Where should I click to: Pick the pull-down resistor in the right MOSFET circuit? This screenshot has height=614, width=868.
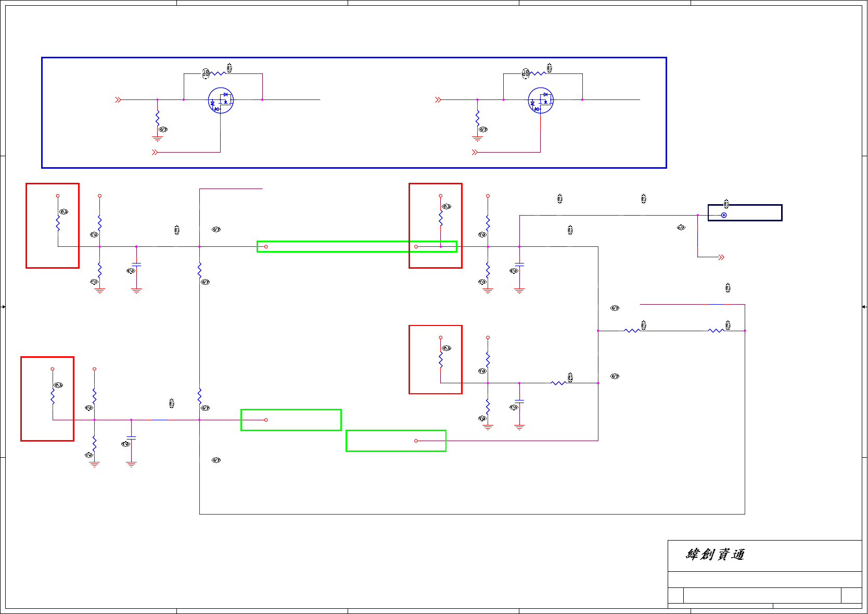coord(477,118)
